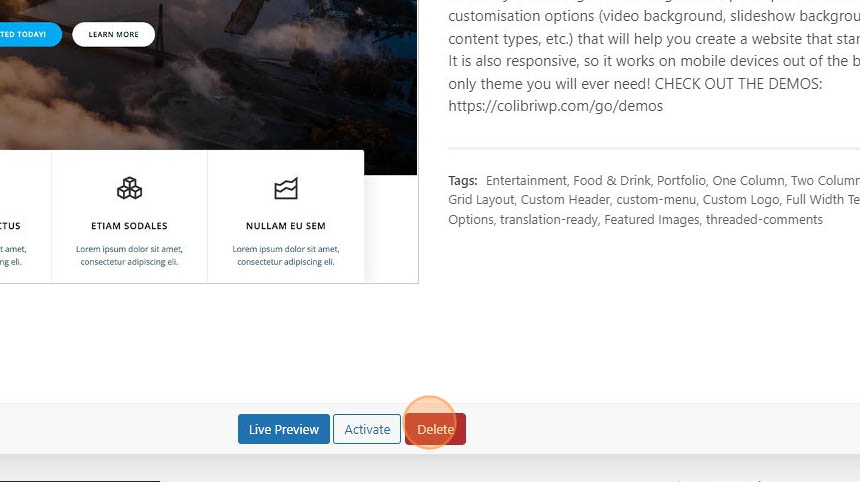Click the Portfolio tag text

click(x=681, y=180)
